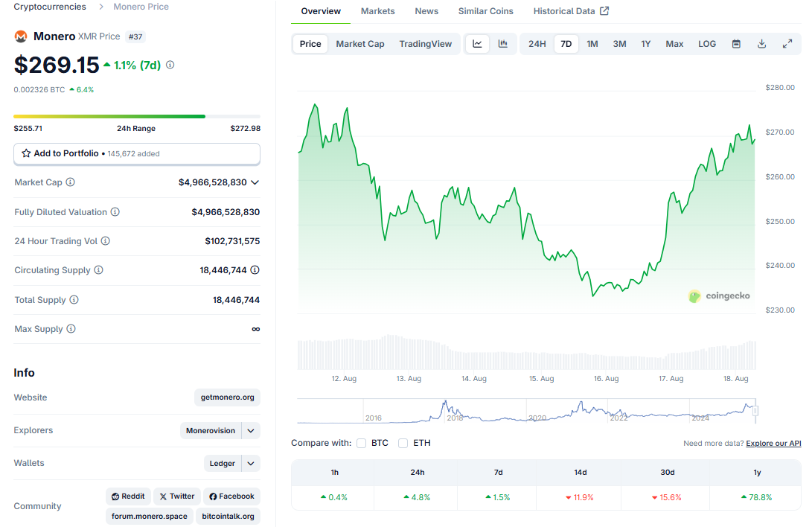Click the download chart data icon
The height and width of the screenshot is (527, 812).
pyautogui.click(x=762, y=44)
